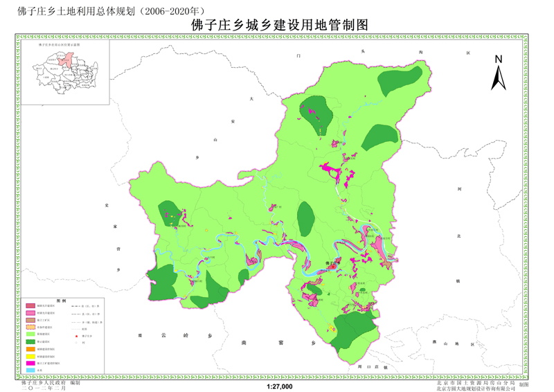
Task: Click the 佛子庄乡人民政府 编制 footer text
Action: tap(51, 382)
